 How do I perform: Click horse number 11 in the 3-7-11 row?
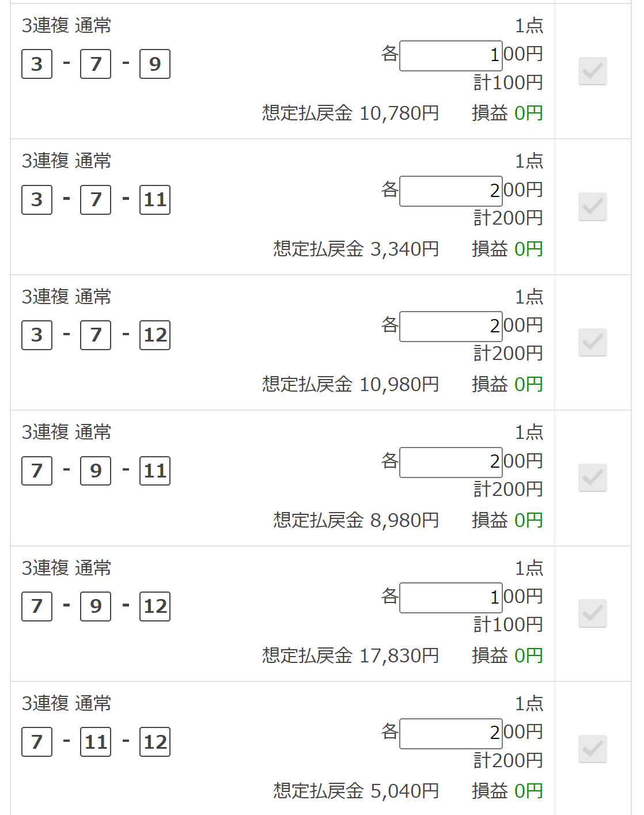click(155, 200)
